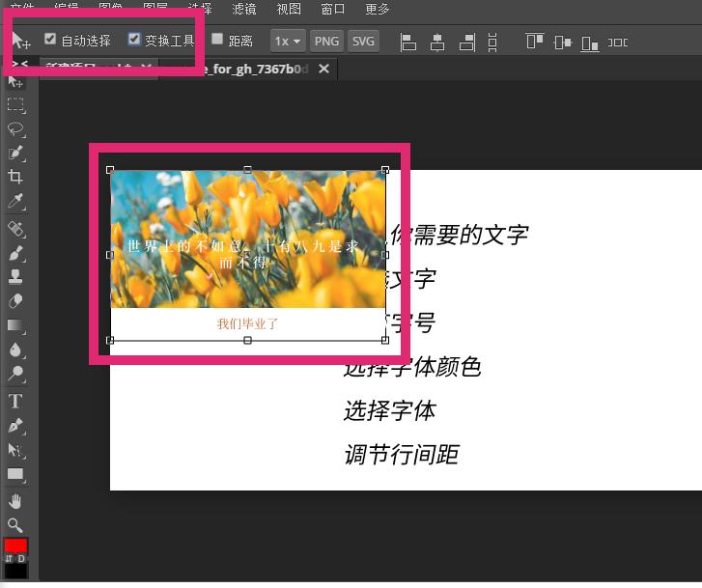Select the Crop tool

click(15, 177)
